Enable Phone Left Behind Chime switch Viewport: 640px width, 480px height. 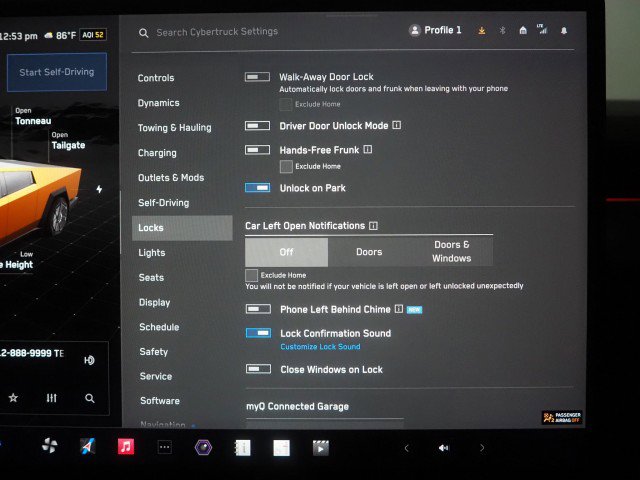[x=258, y=309]
